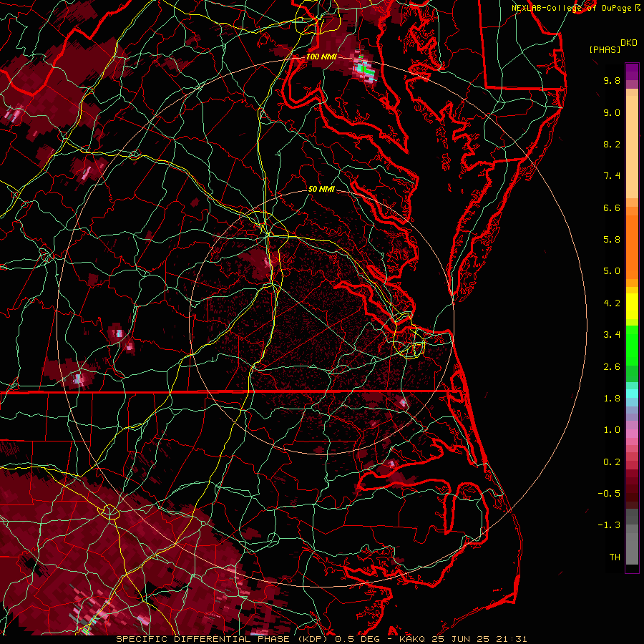Click the [PHAS] units label

pyautogui.click(x=605, y=49)
